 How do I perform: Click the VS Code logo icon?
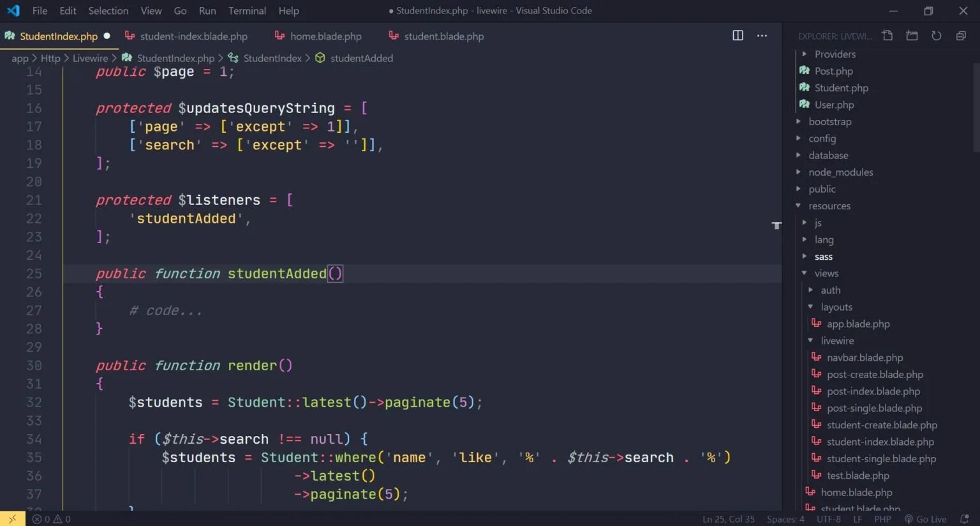pyautogui.click(x=13, y=10)
